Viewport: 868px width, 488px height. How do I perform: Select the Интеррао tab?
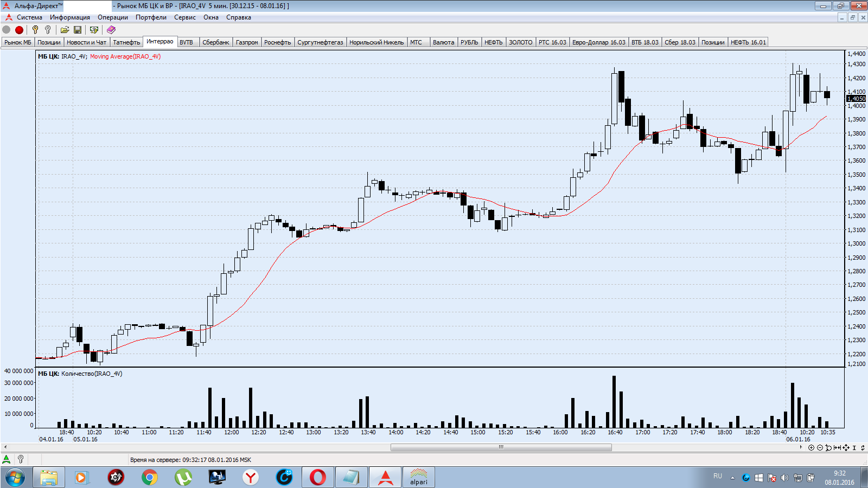click(160, 41)
